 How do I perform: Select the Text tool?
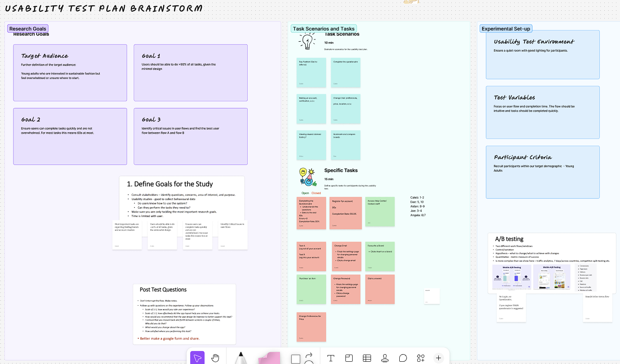click(x=331, y=358)
